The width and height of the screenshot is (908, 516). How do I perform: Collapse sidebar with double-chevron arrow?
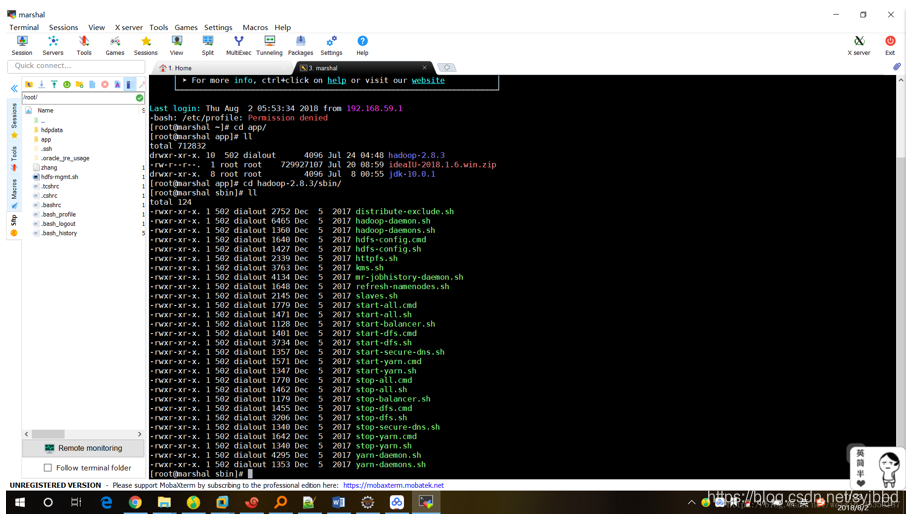click(14, 89)
